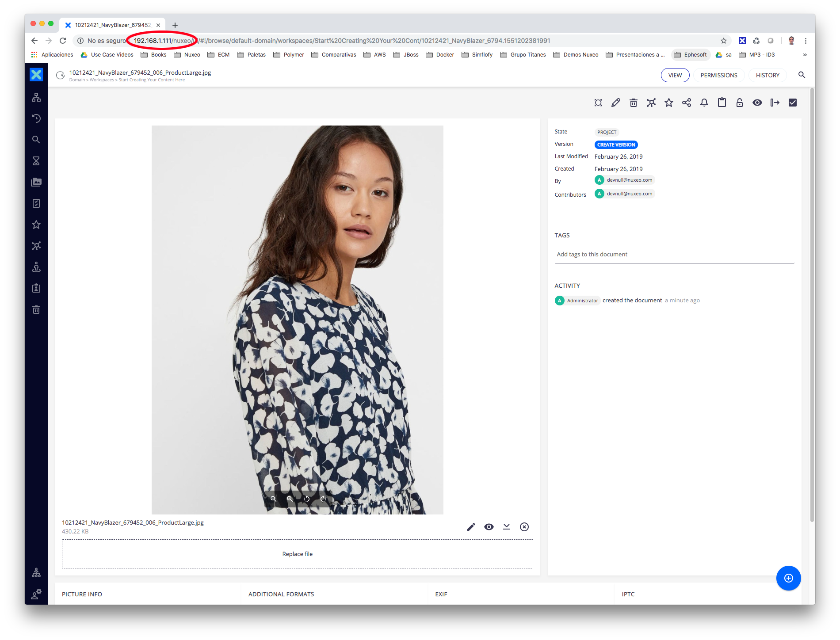Open sidebar search magnifier icon

click(x=36, y=140)
